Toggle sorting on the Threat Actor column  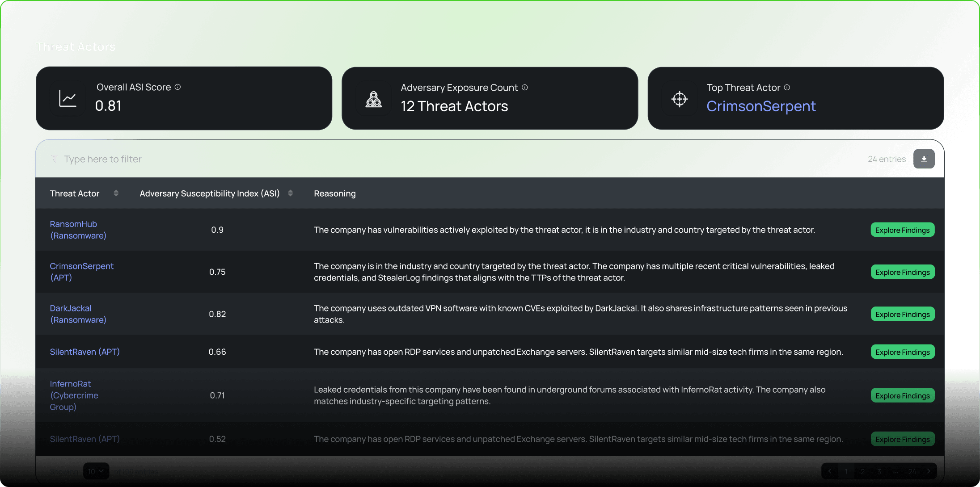click(116, 193)
